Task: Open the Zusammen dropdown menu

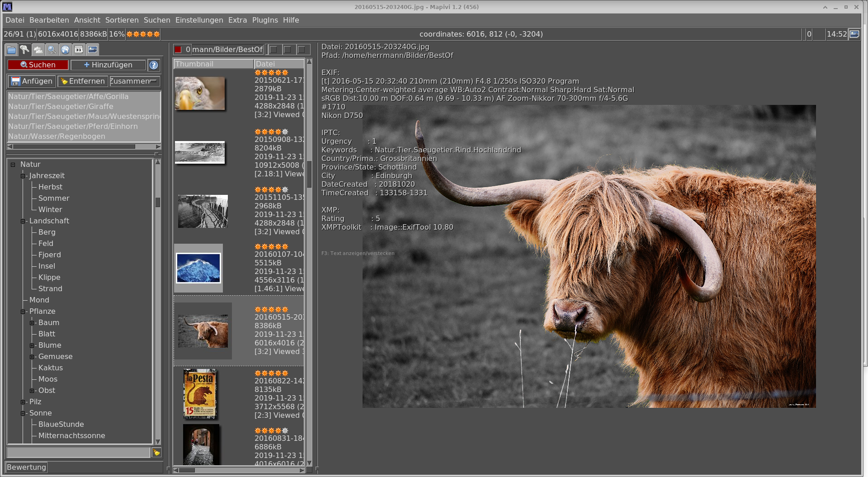Action: click(x=135, y=81)
